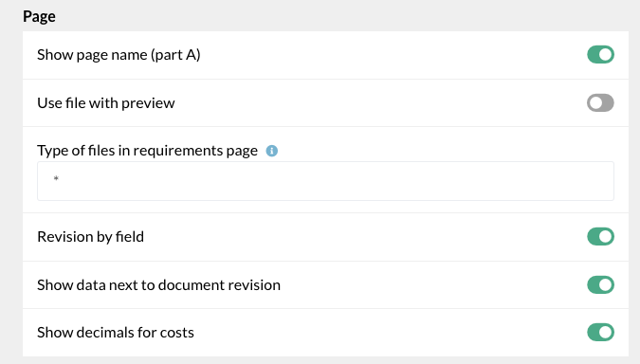Click the asterisk value in file types box
The width and height of the screenshot is (640, 364).
click(x=56, y=178)
